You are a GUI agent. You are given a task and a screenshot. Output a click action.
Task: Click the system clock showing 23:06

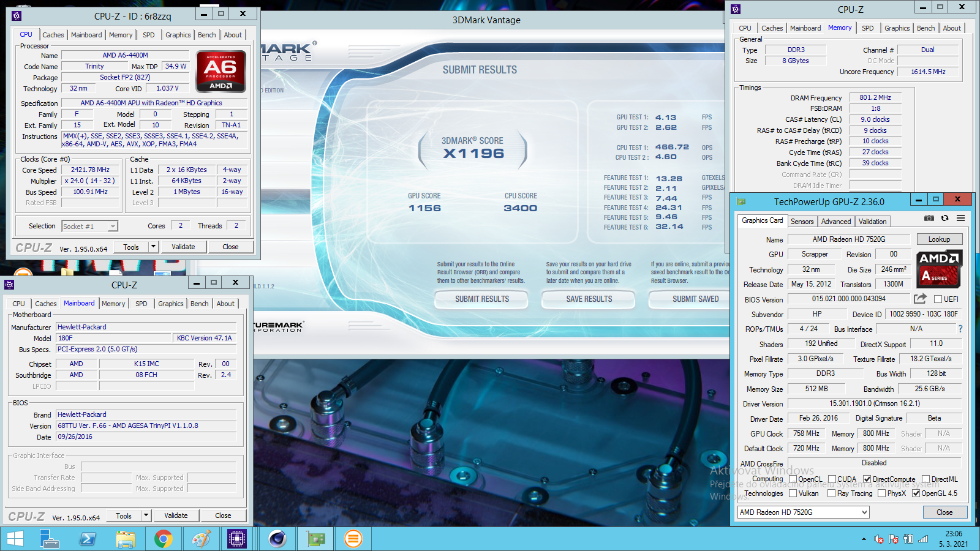[x=953, y=534]
